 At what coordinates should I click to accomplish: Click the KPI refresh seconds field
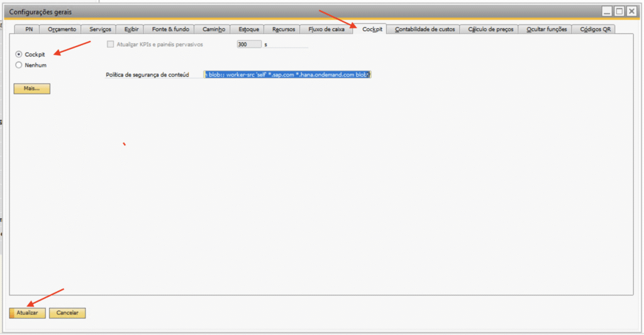point(249,45)
